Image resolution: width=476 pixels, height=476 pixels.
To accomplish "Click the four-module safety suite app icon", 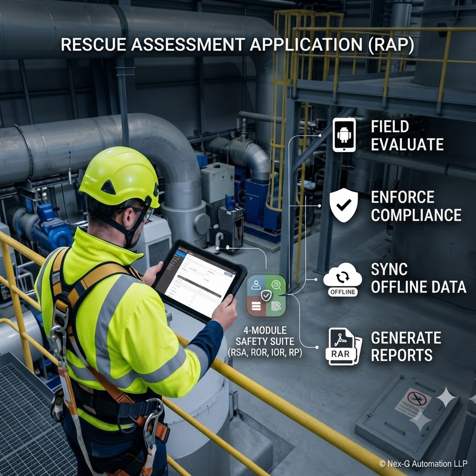I will click(x=266, y=296).
